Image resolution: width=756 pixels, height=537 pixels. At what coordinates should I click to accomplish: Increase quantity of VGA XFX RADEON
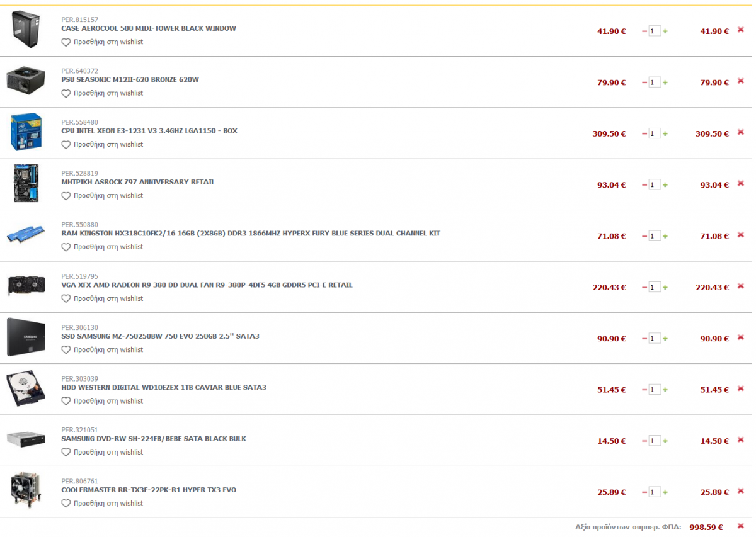point(665,288)
